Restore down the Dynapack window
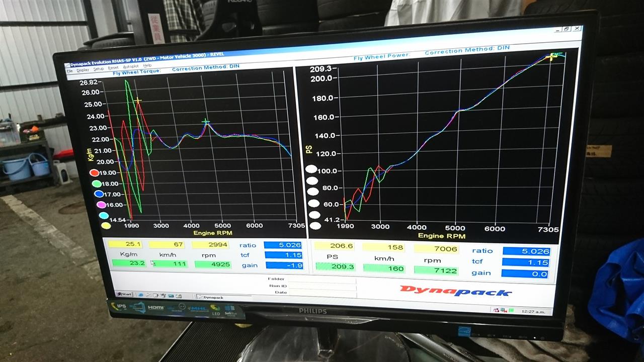The width and height of the screenshot is (644, 362). 567,29
